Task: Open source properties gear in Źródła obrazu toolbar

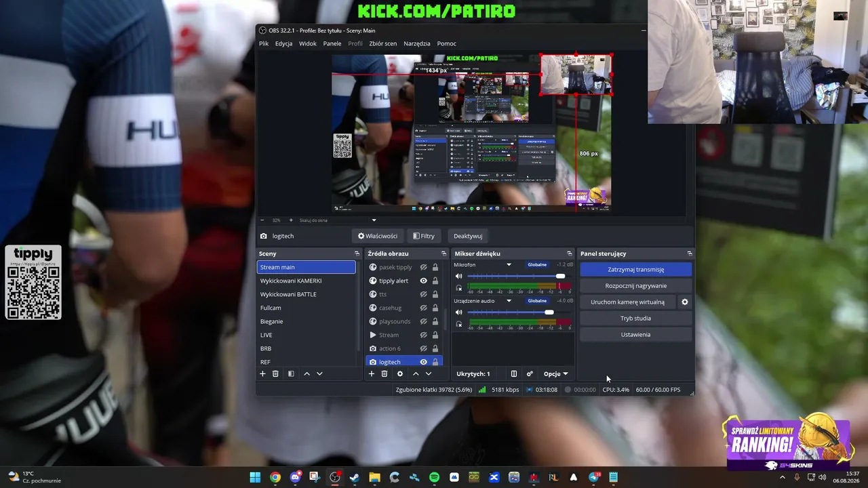Action: pos(399,373)
